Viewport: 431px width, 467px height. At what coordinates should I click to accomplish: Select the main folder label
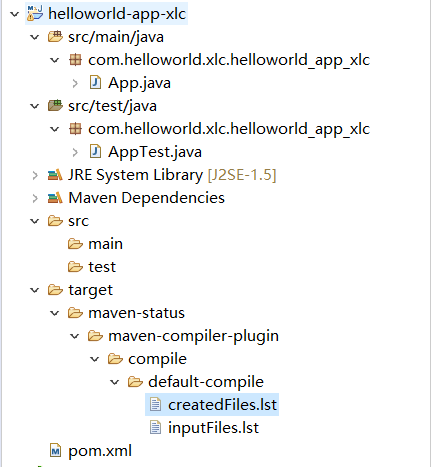tap(105, 244)
